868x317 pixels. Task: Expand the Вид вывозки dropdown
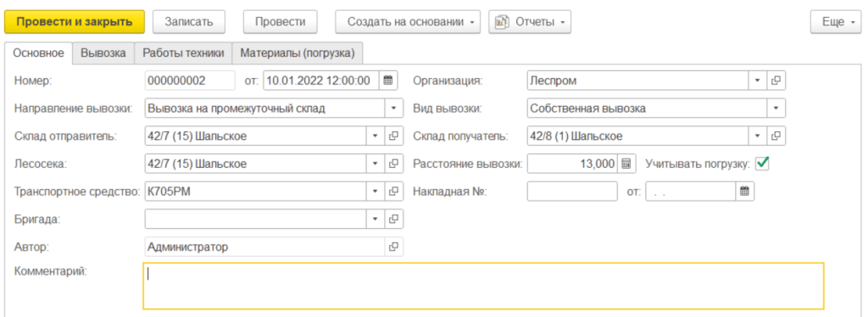[776, 108]
